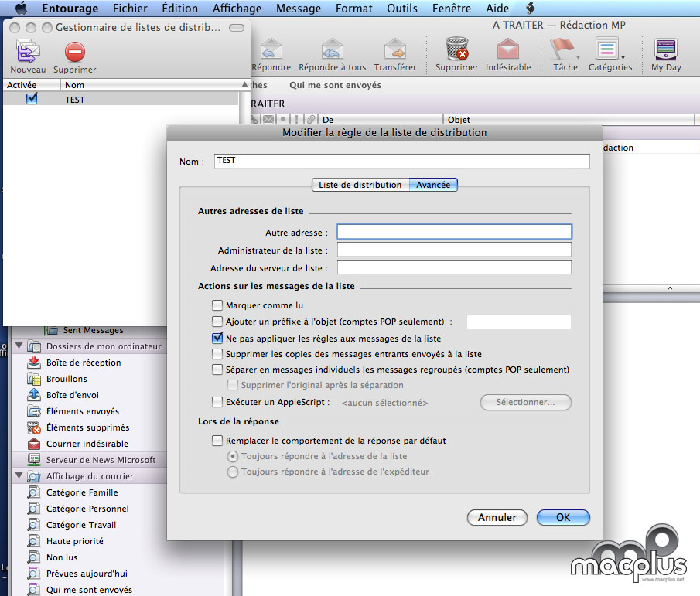The width and height of the screenshot is (700, 596).
Task: Select Brouillons folder
Action: click(x=67, y=379)
